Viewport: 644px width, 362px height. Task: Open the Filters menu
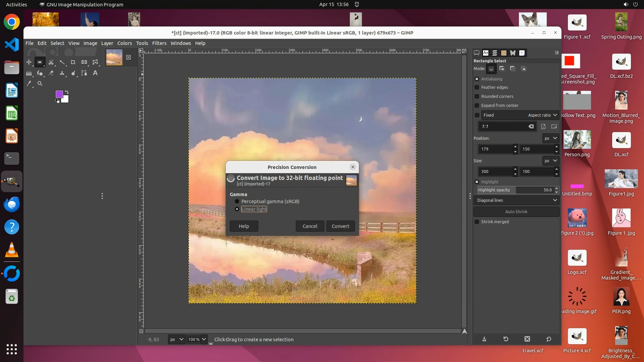click(159, 43)
